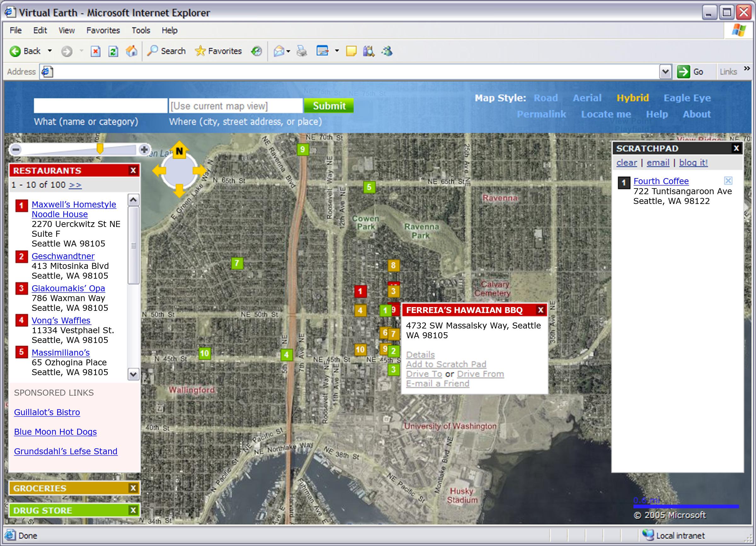Screen dimensions: 756x546
Task: Open Guillalot's Bistro sponsored link
Action: click(47, 412)
